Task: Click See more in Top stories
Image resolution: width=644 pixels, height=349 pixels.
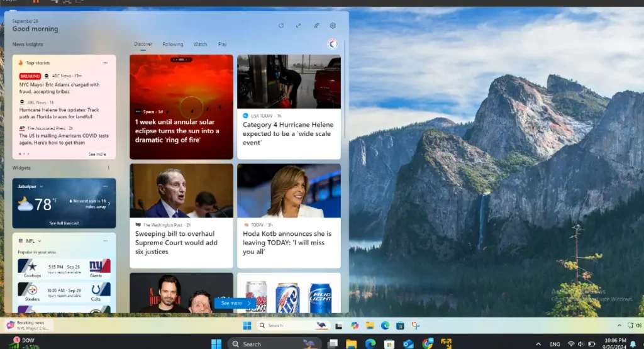Action: pyautogui.click(x=97, y=155)
